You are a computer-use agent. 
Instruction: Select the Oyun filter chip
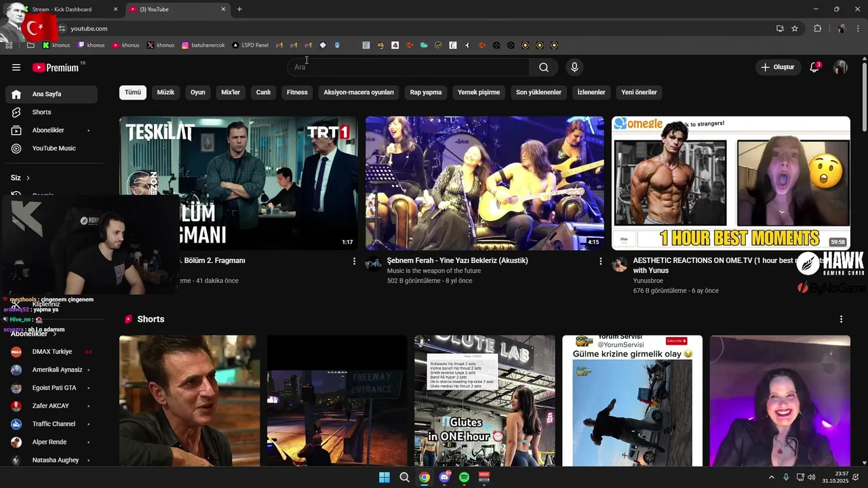click(198, 92)
